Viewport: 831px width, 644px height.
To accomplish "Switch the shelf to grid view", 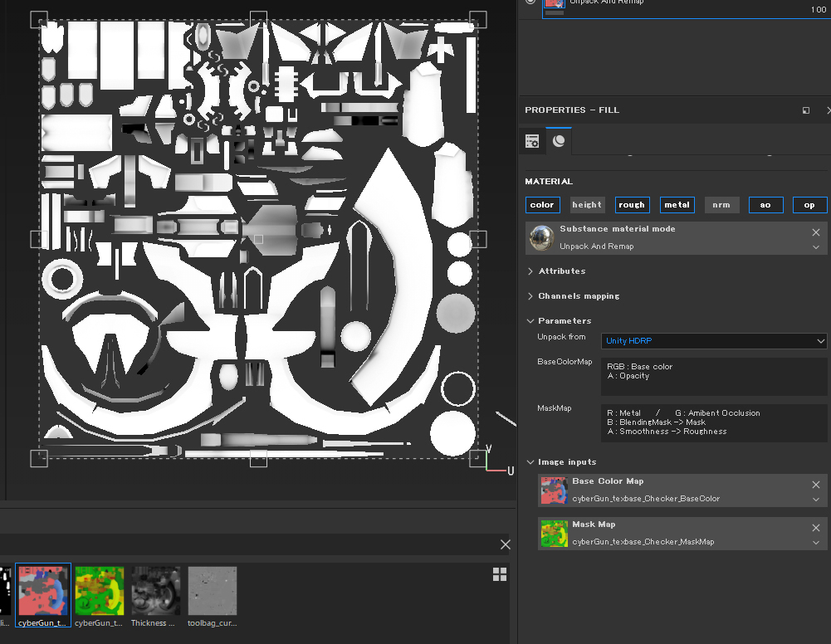I will tap(500, 574).
